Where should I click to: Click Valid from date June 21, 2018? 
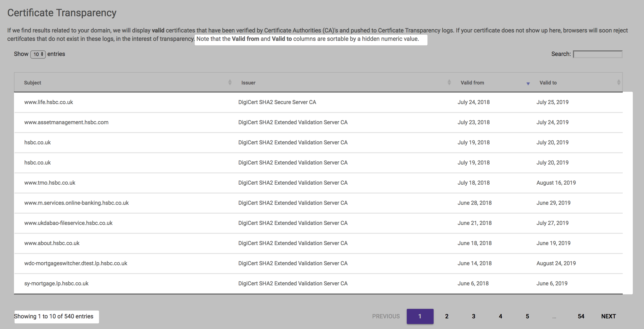pos(474,223)
